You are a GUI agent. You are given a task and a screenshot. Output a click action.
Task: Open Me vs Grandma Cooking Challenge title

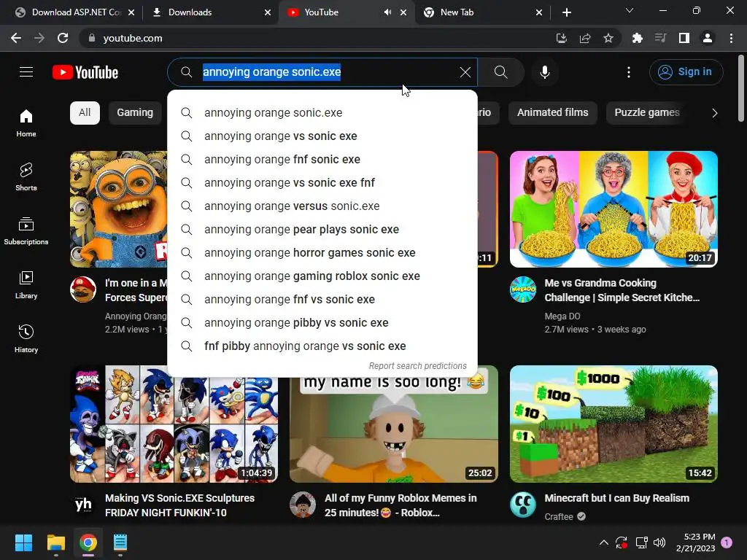point(622,290)
